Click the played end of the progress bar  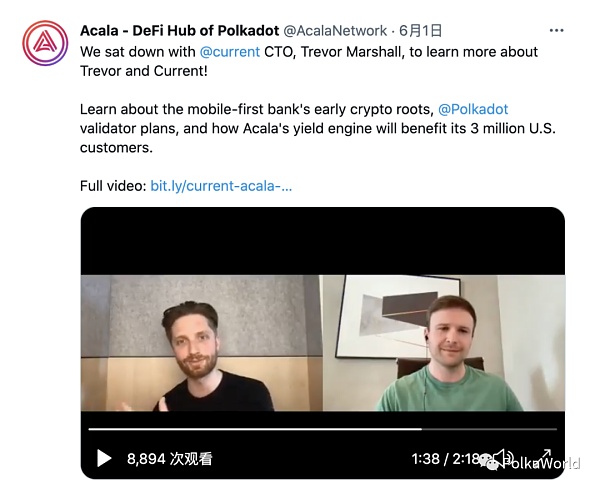[x=421, y=429]
